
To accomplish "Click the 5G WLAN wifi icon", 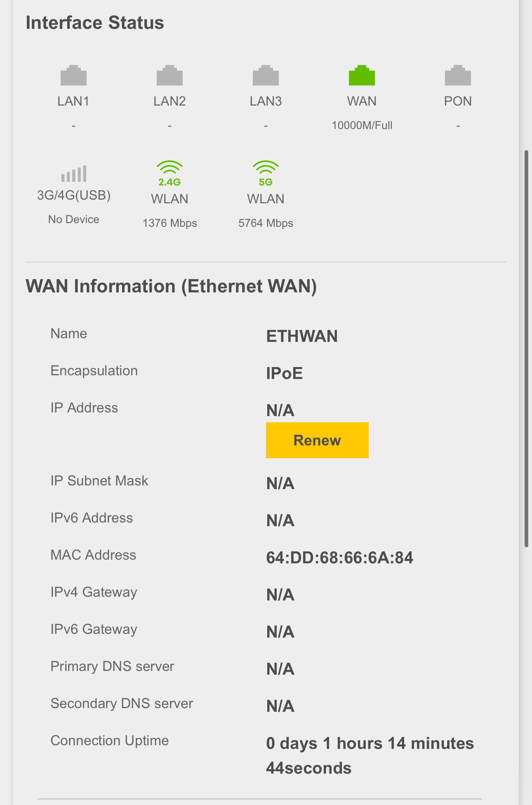I will [x=266, y=172].
